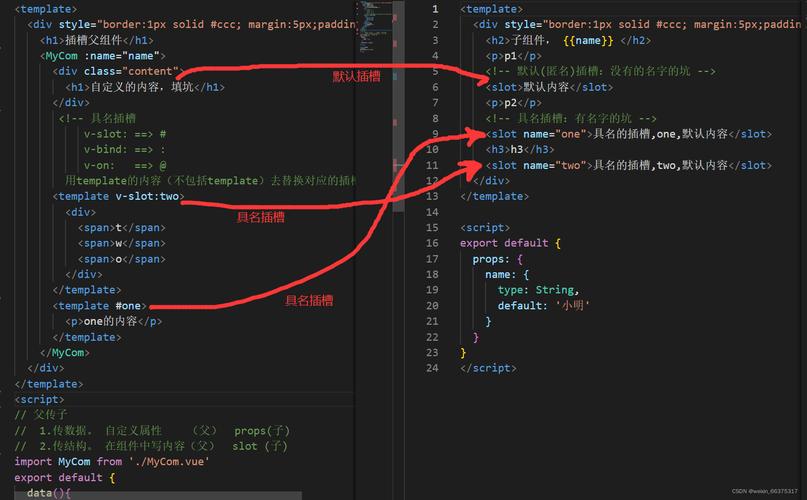Click the red 默认插槽 annotation label

[x=357, y=77]
